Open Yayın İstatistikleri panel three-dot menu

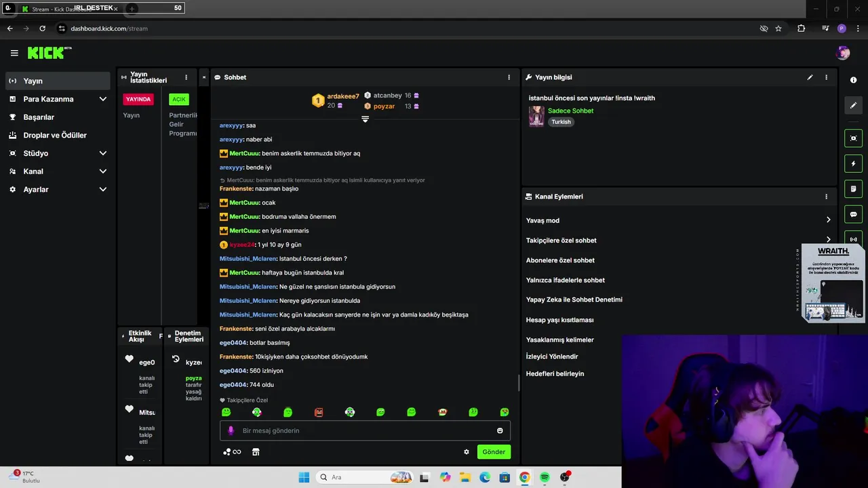point(186,77)
